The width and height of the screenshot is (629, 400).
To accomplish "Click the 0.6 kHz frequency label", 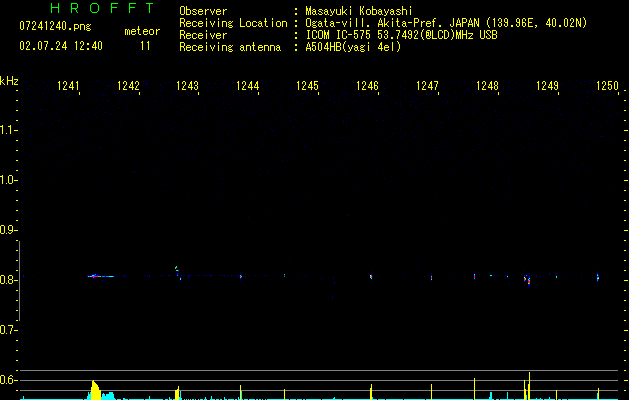I will (8, 380).
